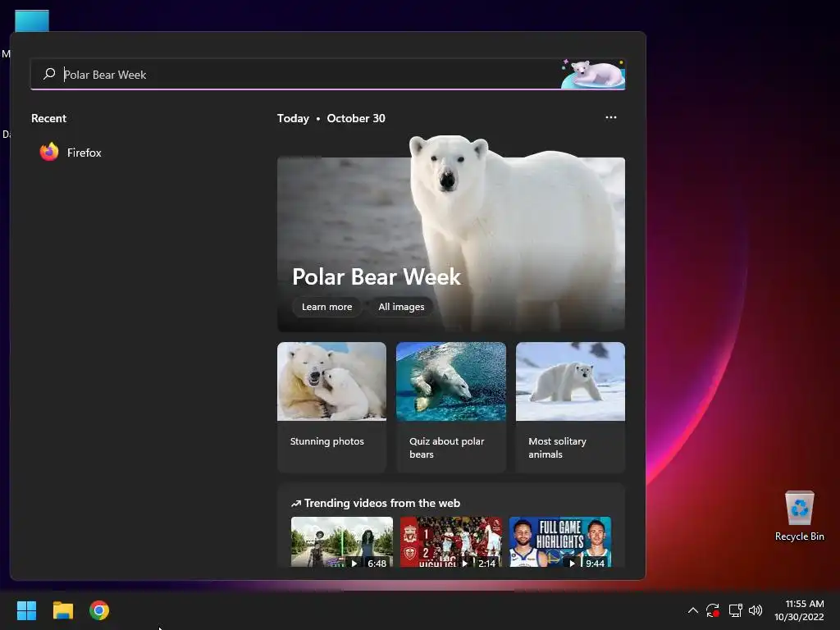Screen dimensions: 840x630
Task: Show hidden tray icons chevron
Action: click(x=692, y=610)
